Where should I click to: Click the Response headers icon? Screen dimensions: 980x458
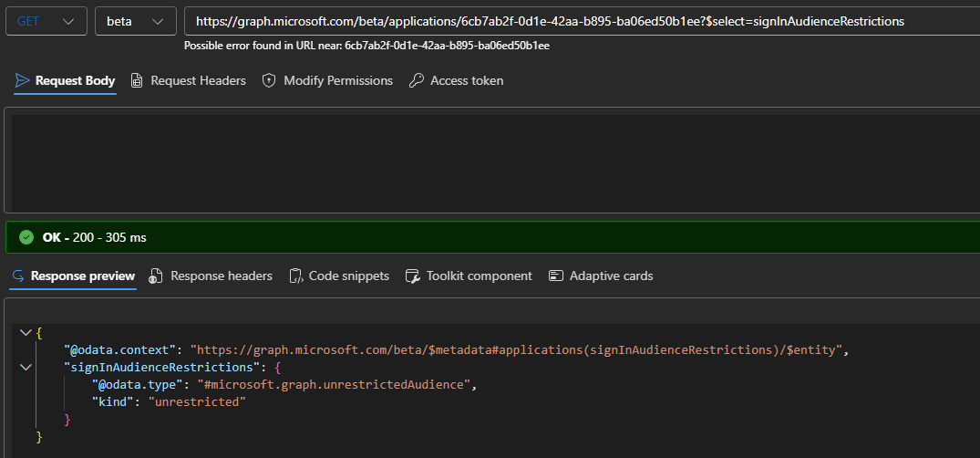(156, 276)
